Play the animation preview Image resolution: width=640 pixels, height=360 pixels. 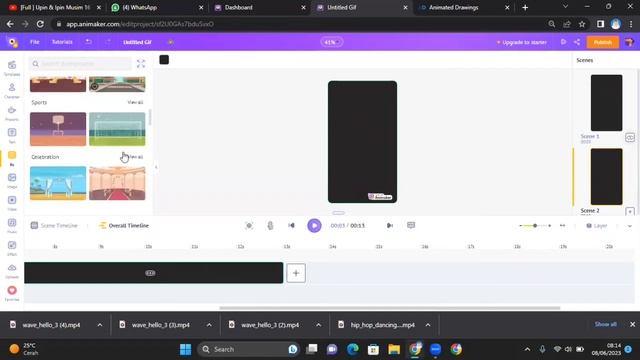314,225
